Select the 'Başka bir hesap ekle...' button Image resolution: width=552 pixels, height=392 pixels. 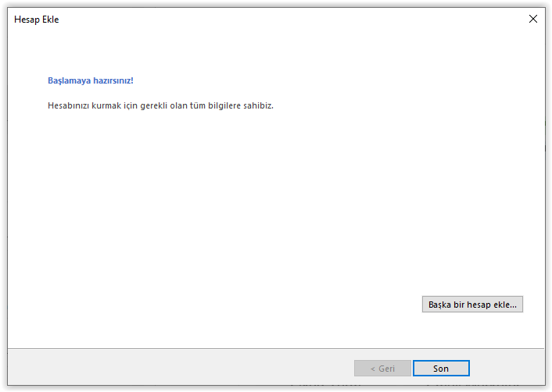coord(472,304)
